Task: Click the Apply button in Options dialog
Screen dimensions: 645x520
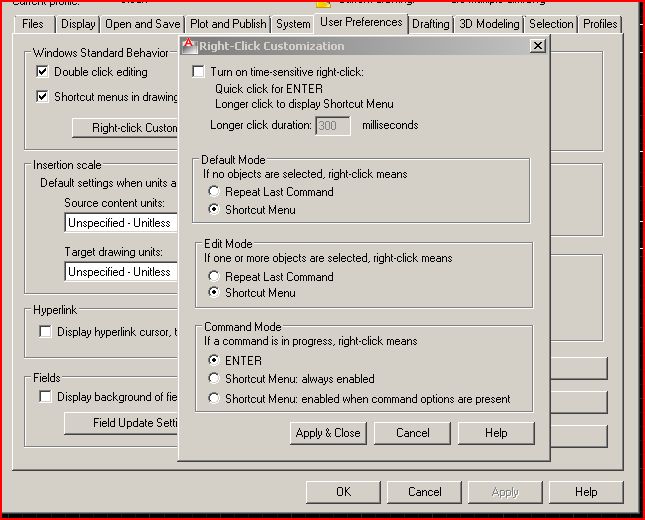Action: [x=505, y=492]
